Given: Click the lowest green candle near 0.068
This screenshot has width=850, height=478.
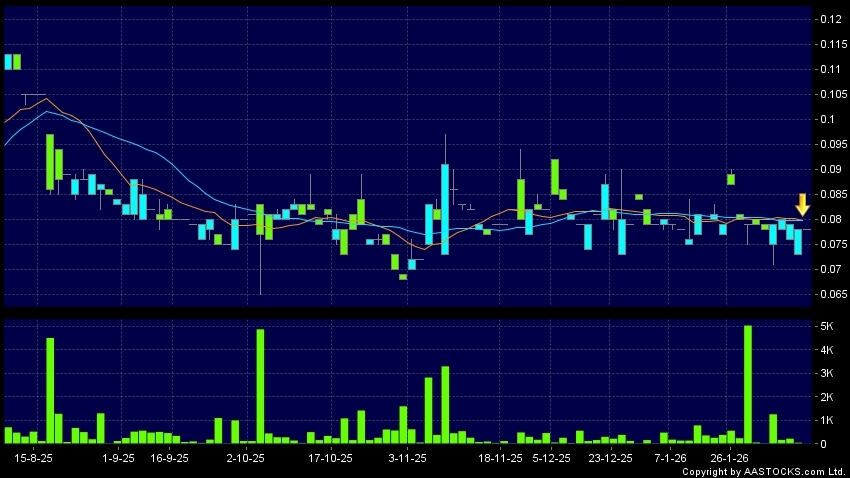Looking at the screenshot, I should pos(403,276).
